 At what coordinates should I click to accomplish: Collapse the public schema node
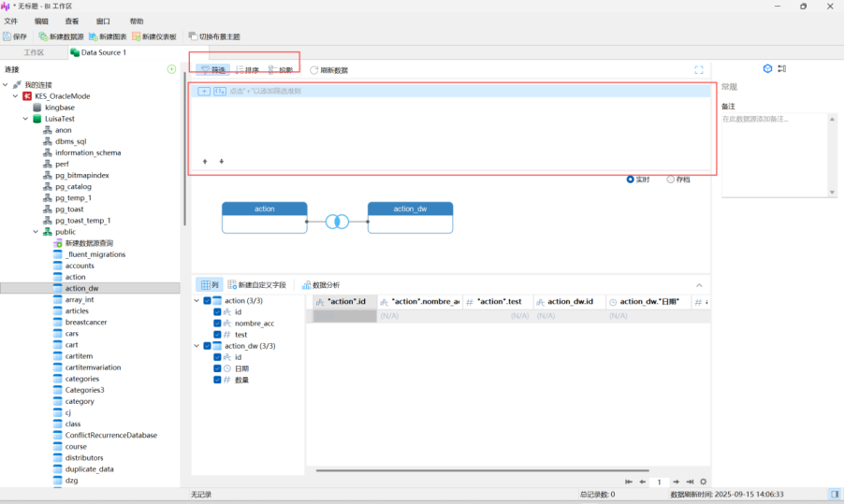click(36, 231)
